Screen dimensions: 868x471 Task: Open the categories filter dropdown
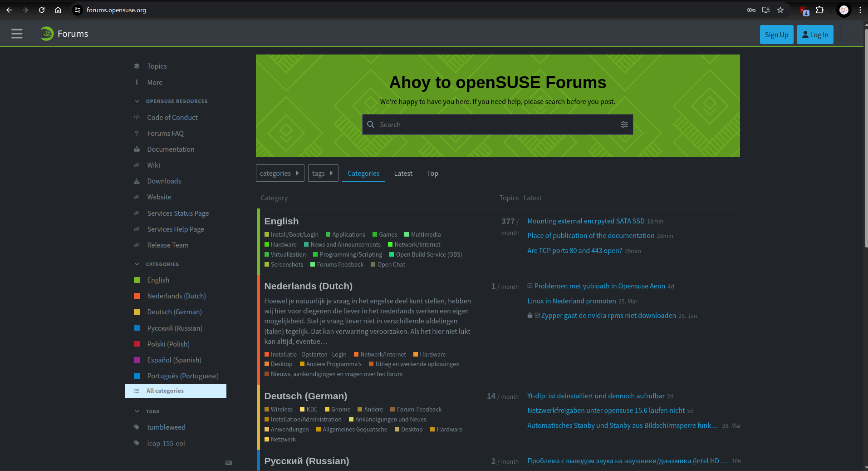pos(280,173)
